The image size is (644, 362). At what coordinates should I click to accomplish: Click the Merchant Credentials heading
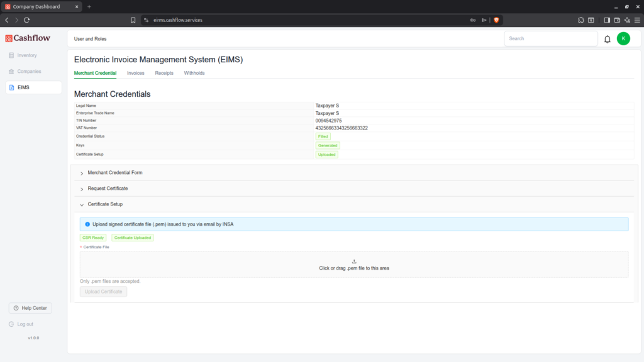[112, 94]
